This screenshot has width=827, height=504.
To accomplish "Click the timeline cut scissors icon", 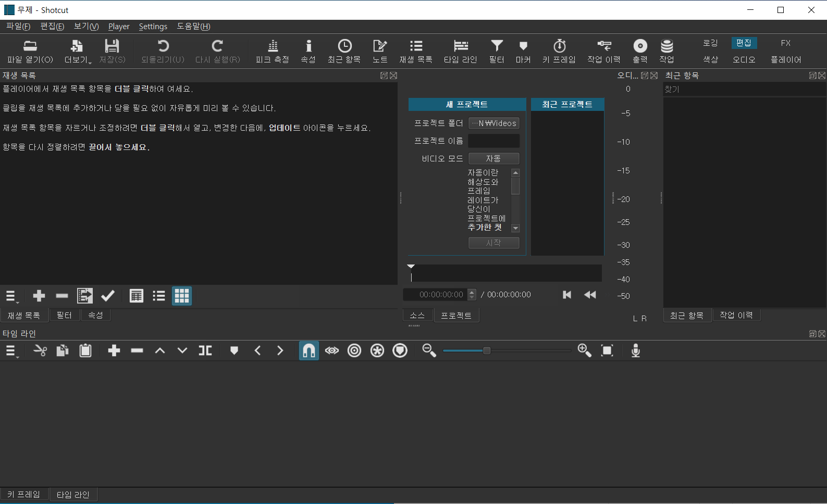I will 40,351.
